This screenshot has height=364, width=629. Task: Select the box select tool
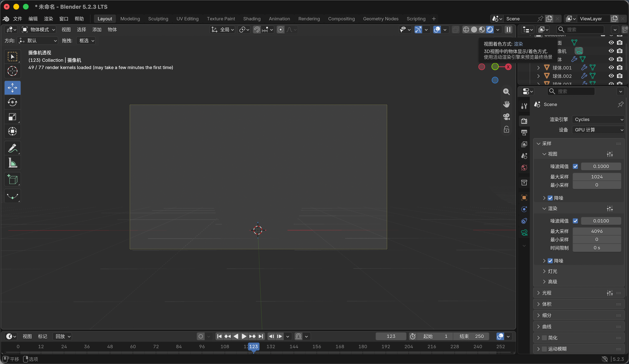coord(12,56)
